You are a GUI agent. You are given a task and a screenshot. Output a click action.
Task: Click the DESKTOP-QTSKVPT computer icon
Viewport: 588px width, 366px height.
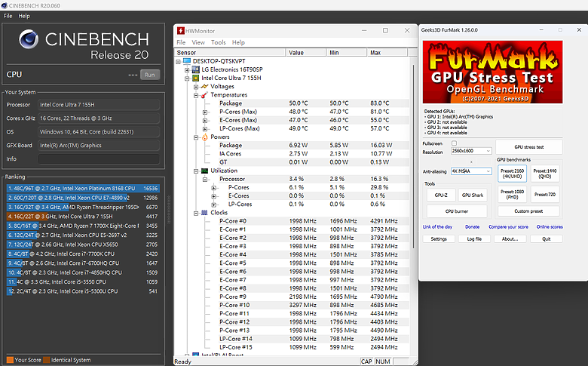(187, 61)
